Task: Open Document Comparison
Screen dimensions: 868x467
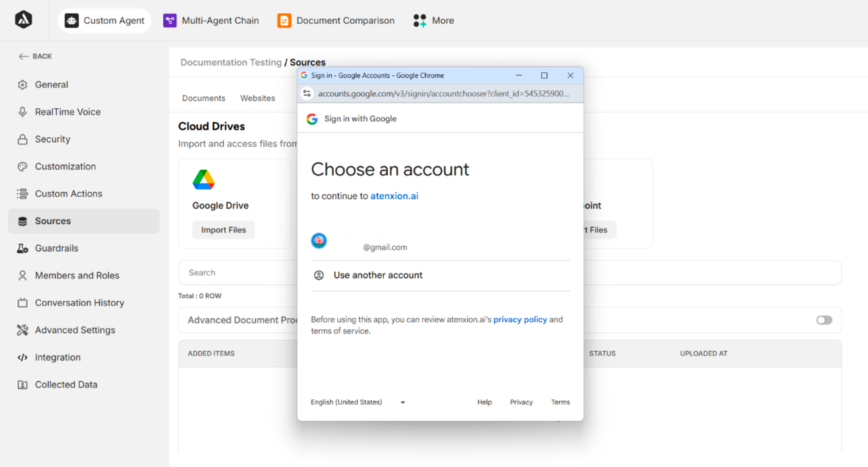Action: coord(336,20)
